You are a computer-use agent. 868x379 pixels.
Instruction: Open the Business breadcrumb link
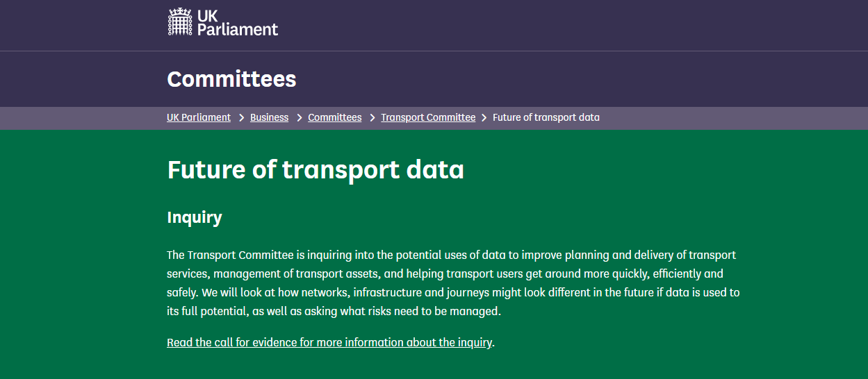click(269, 117)
